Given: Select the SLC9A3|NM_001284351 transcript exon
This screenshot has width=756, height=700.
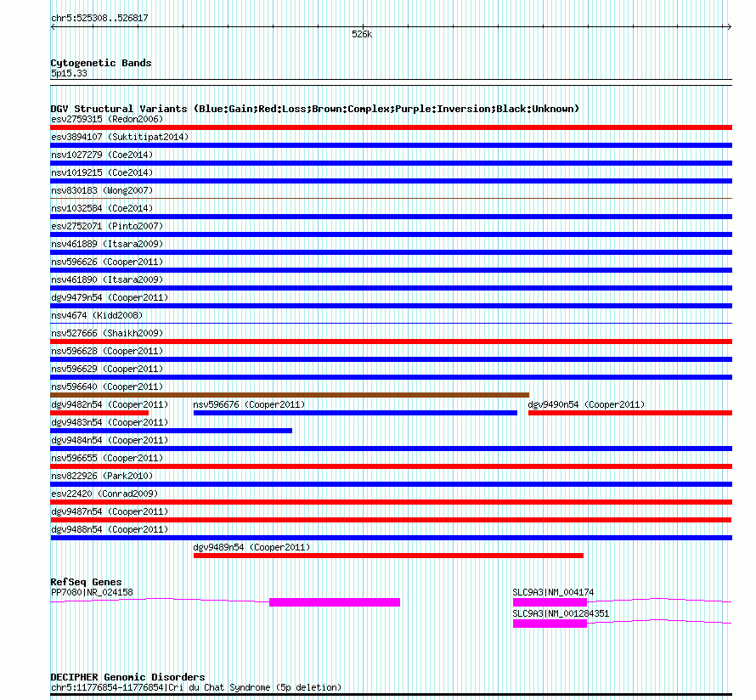Looking at the screenshot, I should [x=550, y=624].
